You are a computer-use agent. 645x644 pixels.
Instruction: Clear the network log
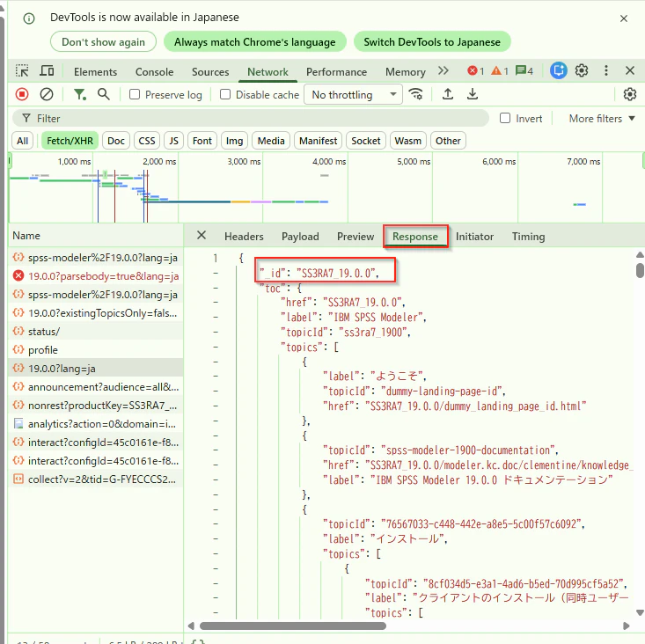pyautogui.click(x=47, y=95)
